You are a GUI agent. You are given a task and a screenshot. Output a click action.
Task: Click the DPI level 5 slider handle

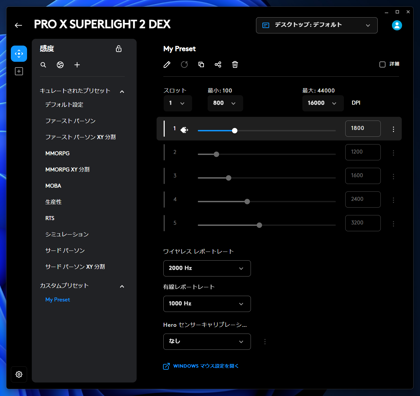259,225
